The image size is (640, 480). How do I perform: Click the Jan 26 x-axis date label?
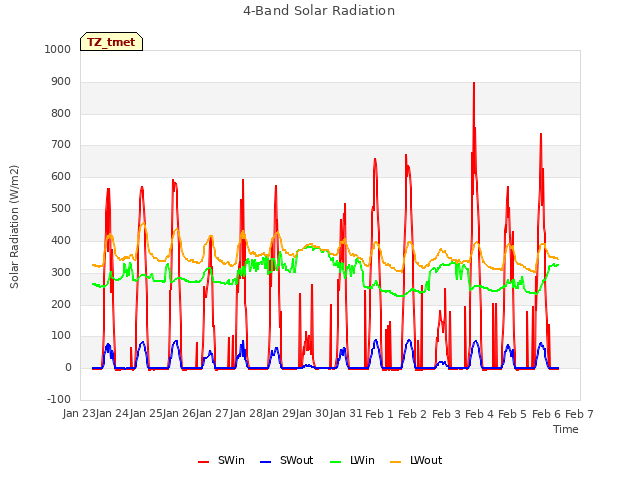tap(179, 413)
